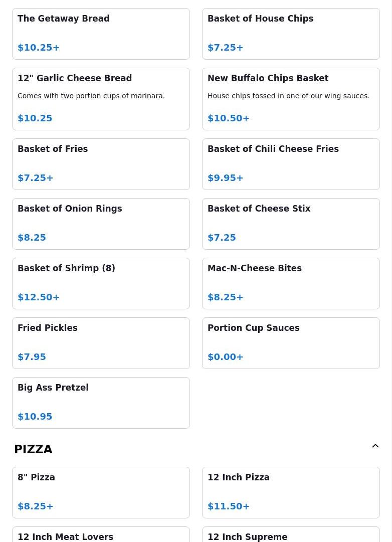
Task: Choose 12 Inch Meat Lovers pizza
Action: [x=101, y=534]
